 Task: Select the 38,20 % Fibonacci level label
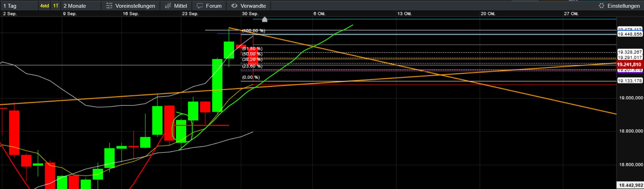[252, 59]
